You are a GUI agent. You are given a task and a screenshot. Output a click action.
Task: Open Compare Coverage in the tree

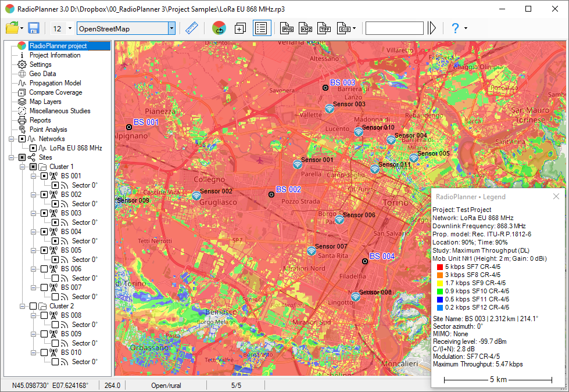56,92
